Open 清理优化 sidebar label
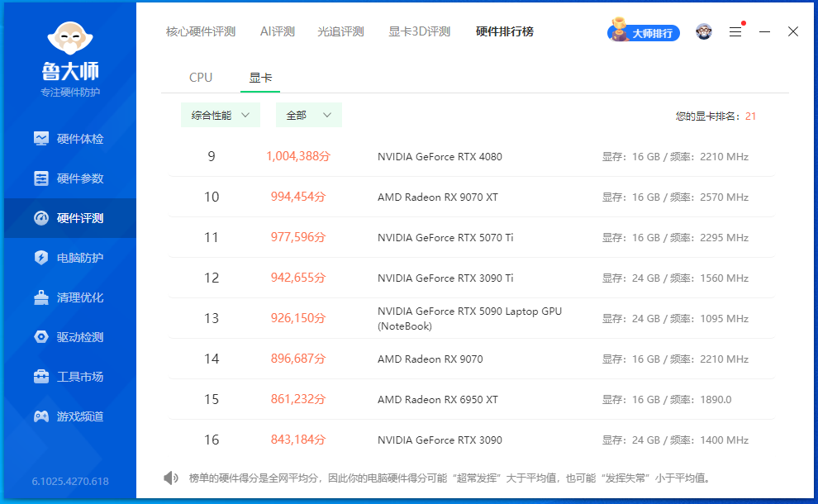 tap(80, 297)
